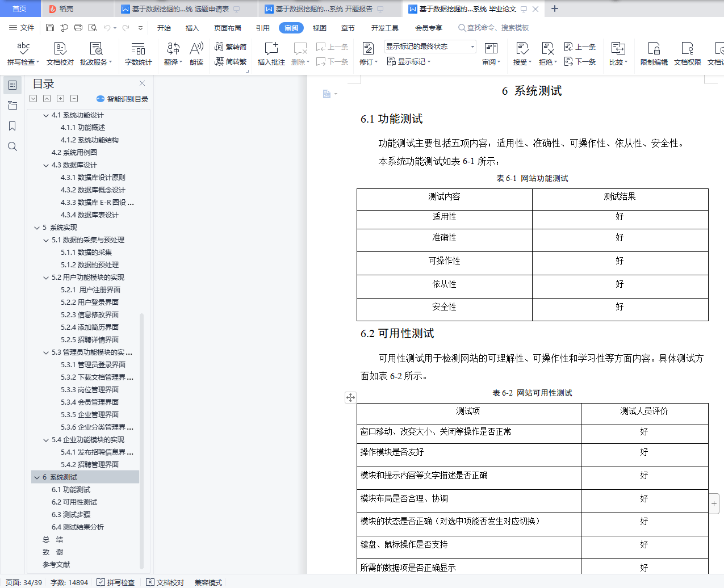Collapse the 6 系统测试 outline node

pyautogui.click(x=37, y=477)
